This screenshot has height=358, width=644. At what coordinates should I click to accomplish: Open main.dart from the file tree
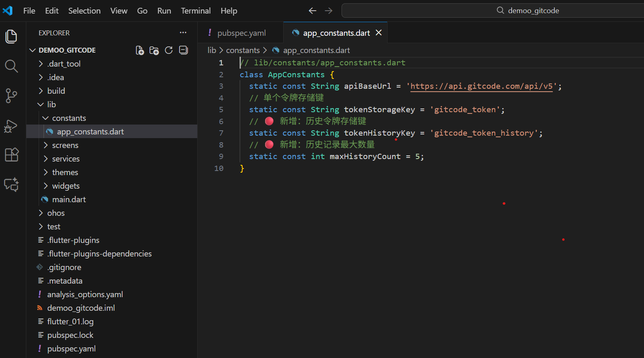tap(112, 199)
